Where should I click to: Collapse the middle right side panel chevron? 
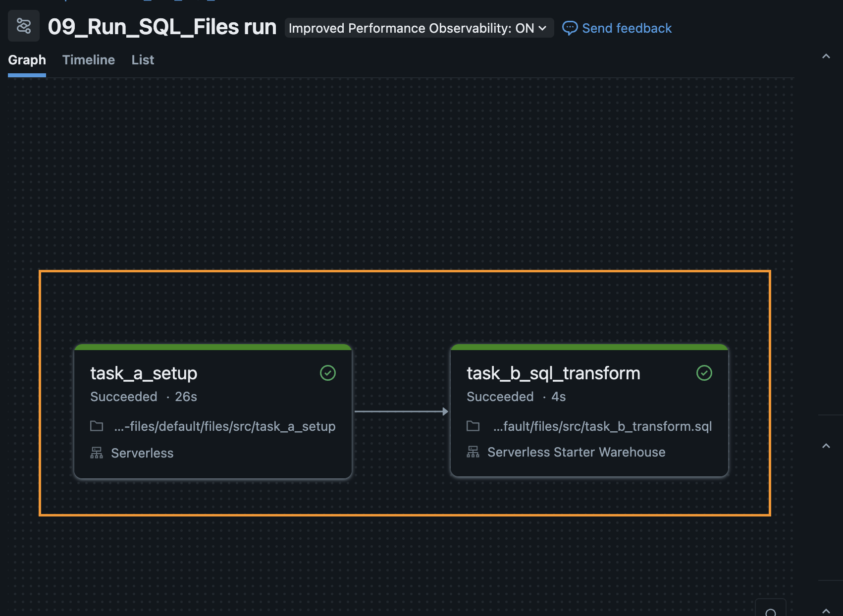826,446
